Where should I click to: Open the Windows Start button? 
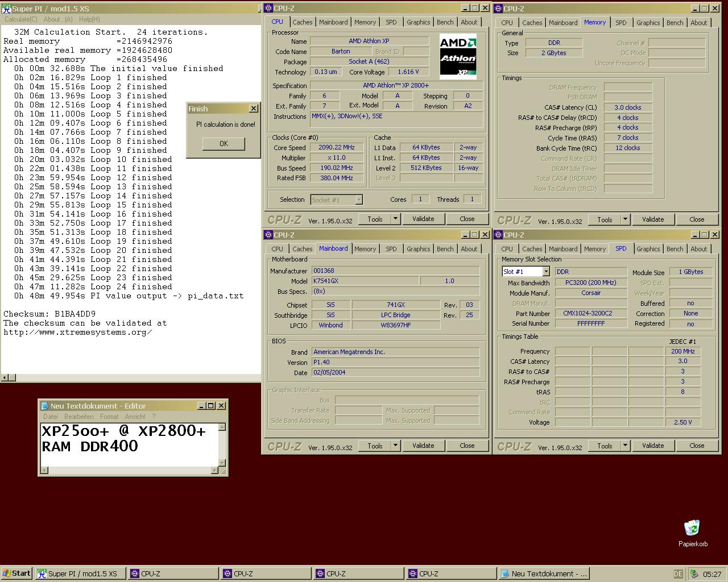click(16, 573)
